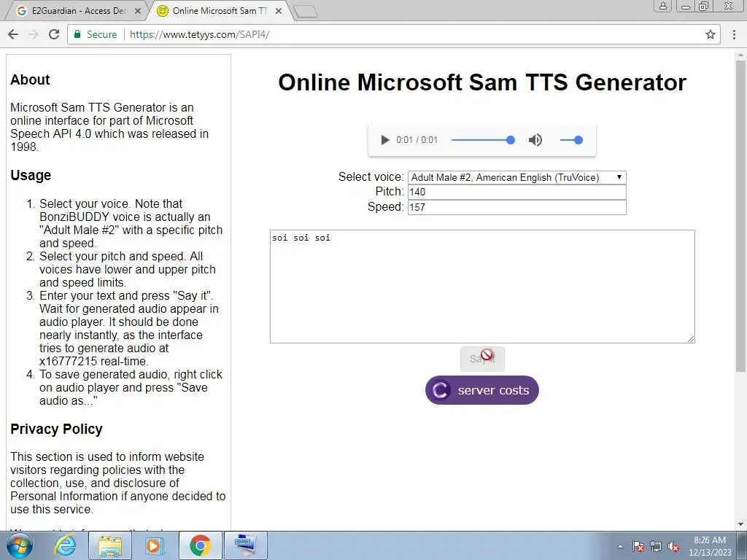
Task: Open the Windows Start menu
Action: click(x=19, y=545)
